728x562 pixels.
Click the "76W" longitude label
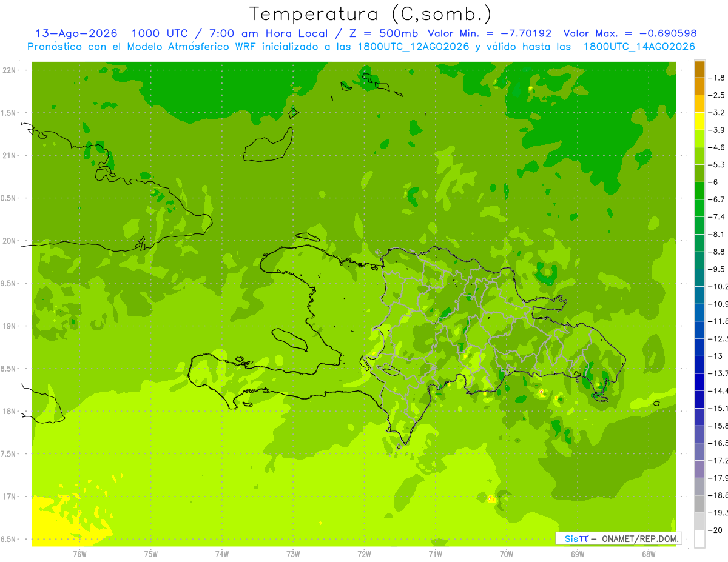(x=79, y=554)
